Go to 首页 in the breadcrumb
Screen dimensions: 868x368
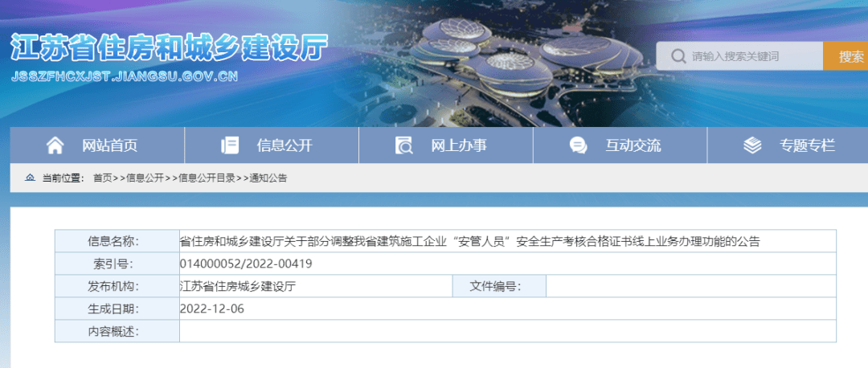[x=102, y=178]
